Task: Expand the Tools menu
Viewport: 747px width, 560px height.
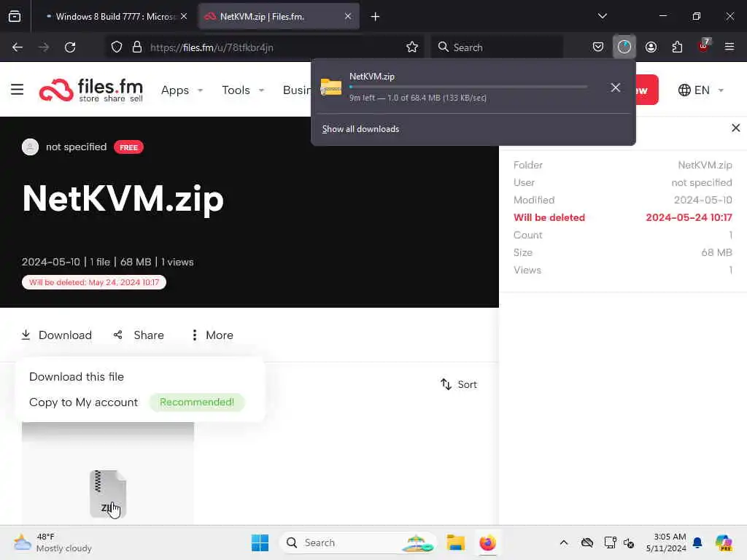Action: point(243,90)
